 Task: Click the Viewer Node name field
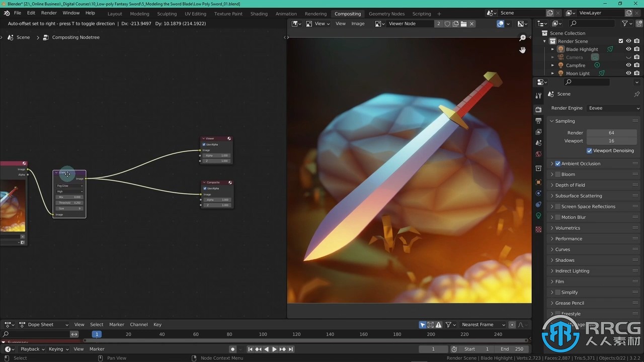click(x=410, y=24)
